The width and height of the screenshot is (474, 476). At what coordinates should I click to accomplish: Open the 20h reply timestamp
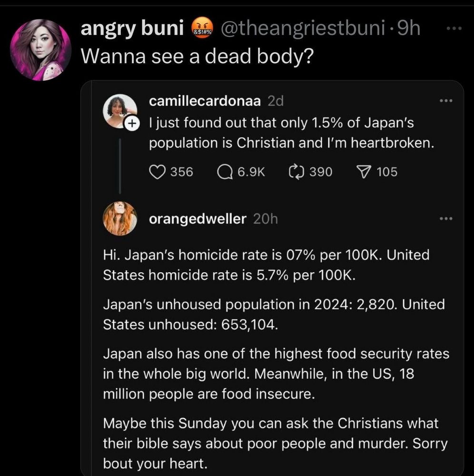click(266, 219)
